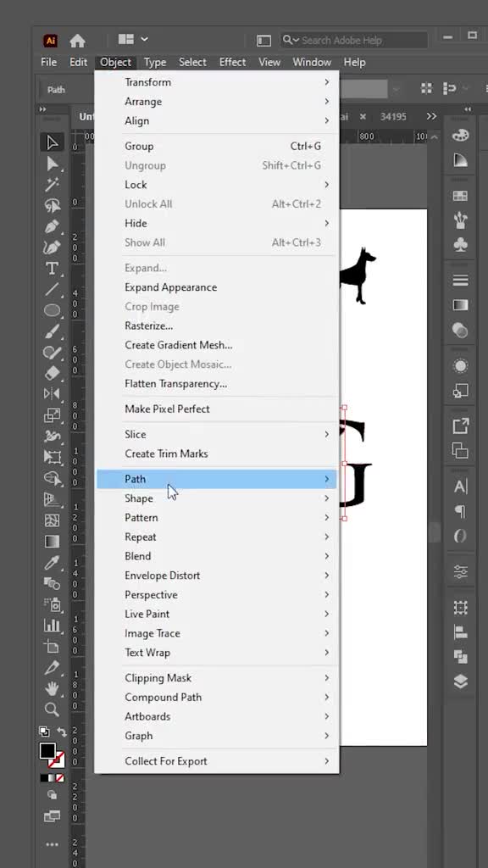Set paint mode to None
The image size is (488, 868).
point(60,778)
